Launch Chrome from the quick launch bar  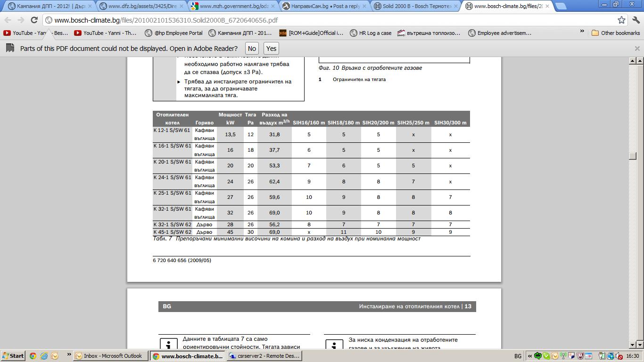[x=33, y=356]
